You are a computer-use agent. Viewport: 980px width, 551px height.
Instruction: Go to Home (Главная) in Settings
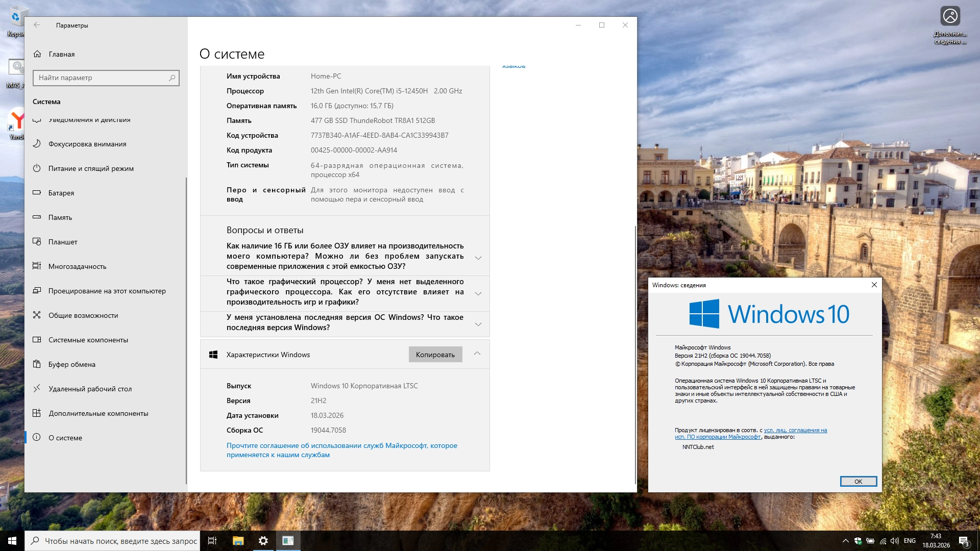[x=61, y=54]
